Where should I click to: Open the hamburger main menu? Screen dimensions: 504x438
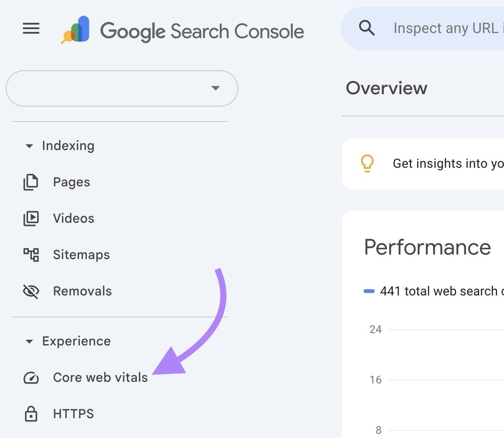(31, 29)
